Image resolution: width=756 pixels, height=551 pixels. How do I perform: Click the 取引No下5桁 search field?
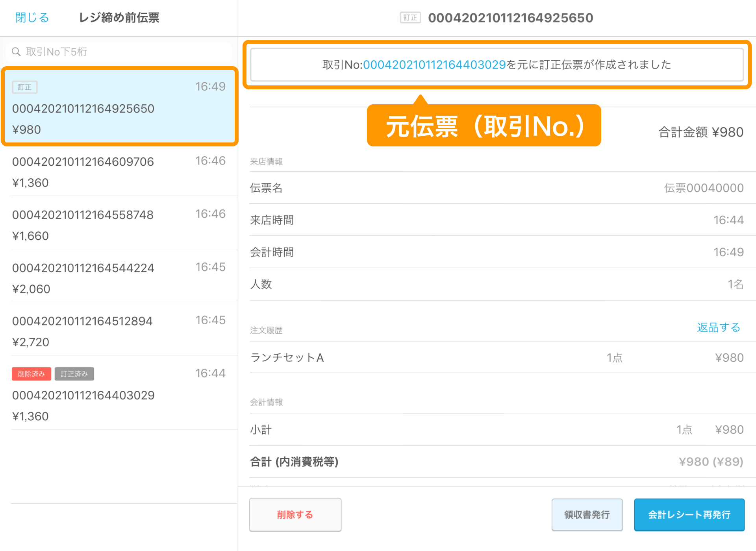click(x=118, y=51)
